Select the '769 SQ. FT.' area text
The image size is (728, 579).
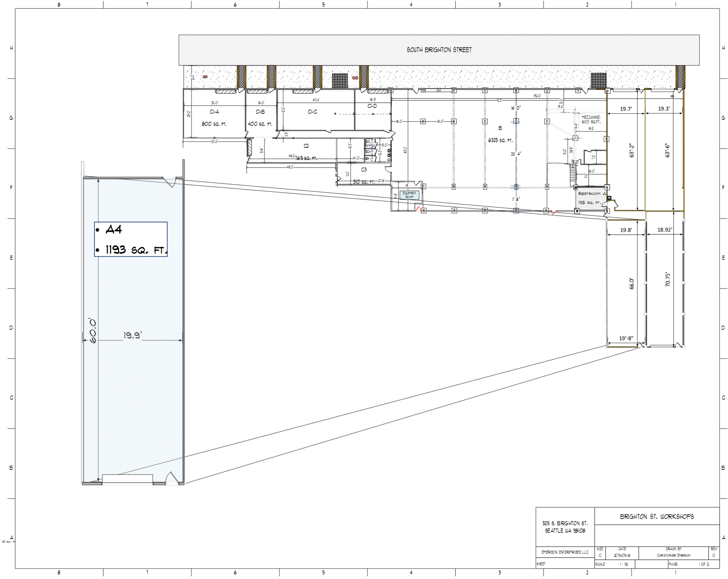tap(306, 158)
